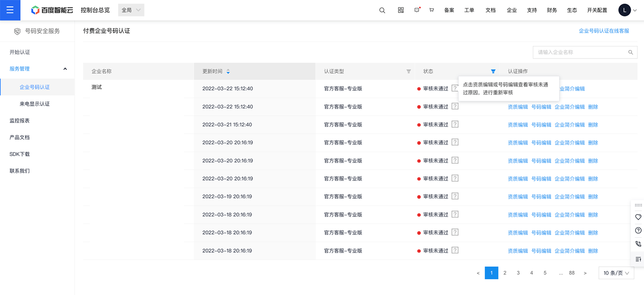Click 企业简介编辑 in 2022-03-20 20:16:19 row first

570,143
